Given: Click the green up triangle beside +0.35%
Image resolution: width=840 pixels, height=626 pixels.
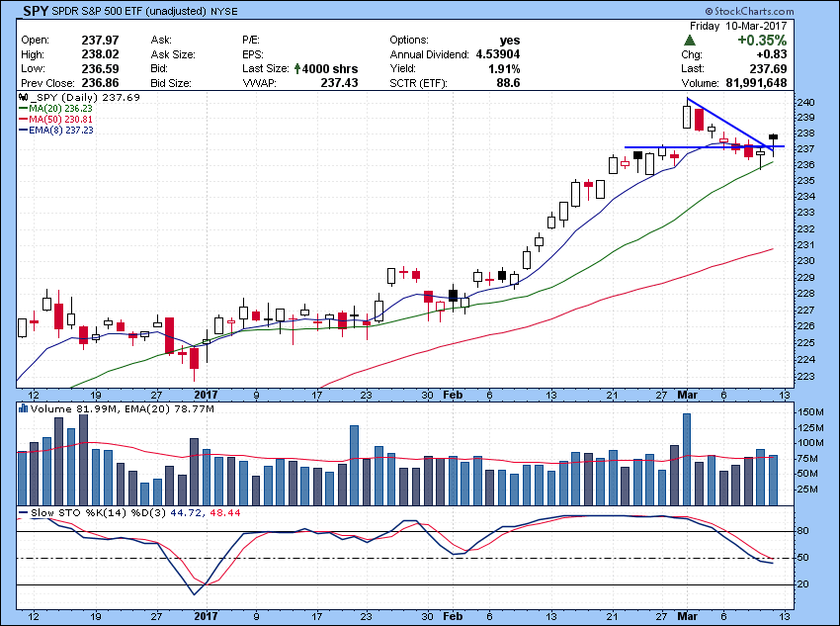Looking at the screenshot, I should [690, 41].
